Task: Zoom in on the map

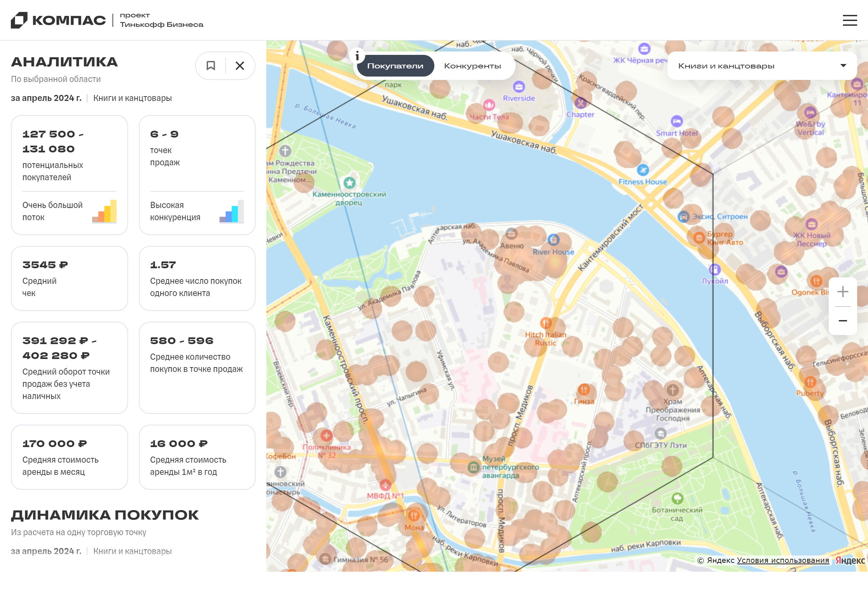Action: click(x=843, y=292)
